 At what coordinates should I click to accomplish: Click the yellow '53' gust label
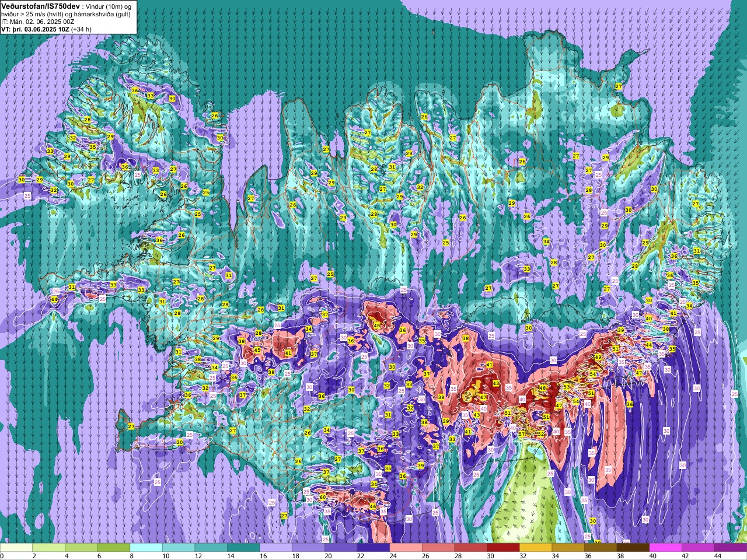coord(566,387)
